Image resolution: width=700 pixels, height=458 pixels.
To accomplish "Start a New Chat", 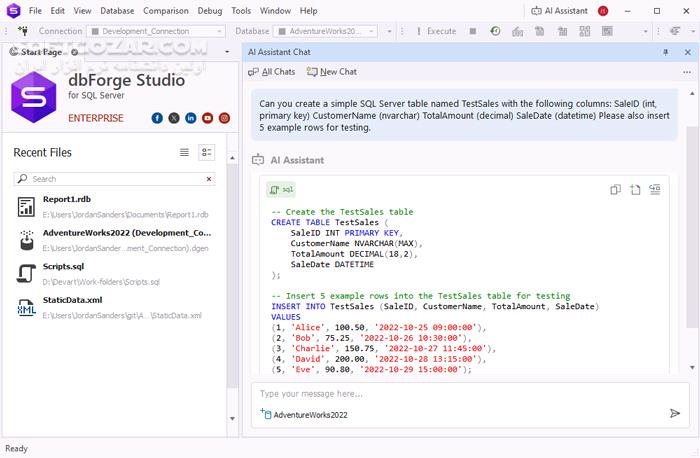I will (x=332, y=71).
